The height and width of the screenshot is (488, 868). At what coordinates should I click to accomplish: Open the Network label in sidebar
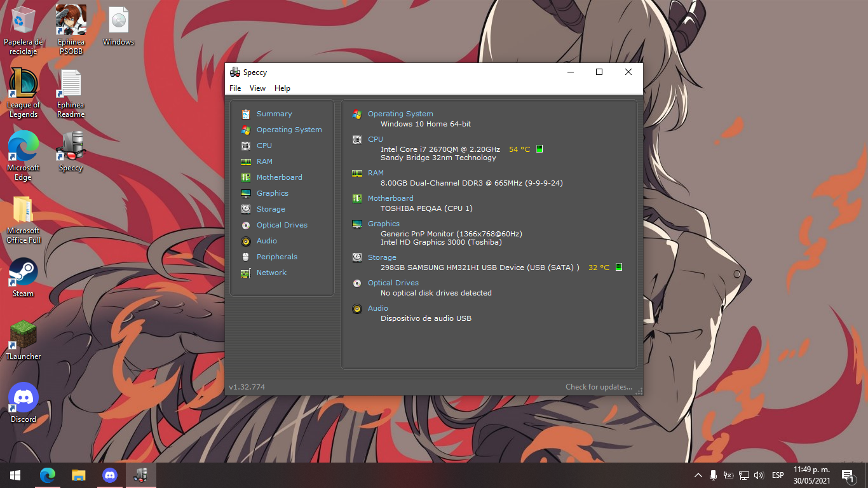[x=271, y=273]
